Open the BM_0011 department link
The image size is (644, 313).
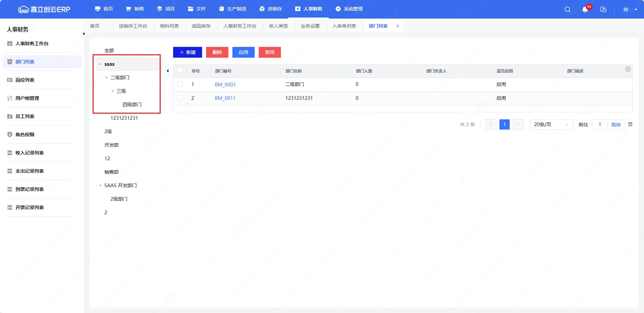point(225,98)
